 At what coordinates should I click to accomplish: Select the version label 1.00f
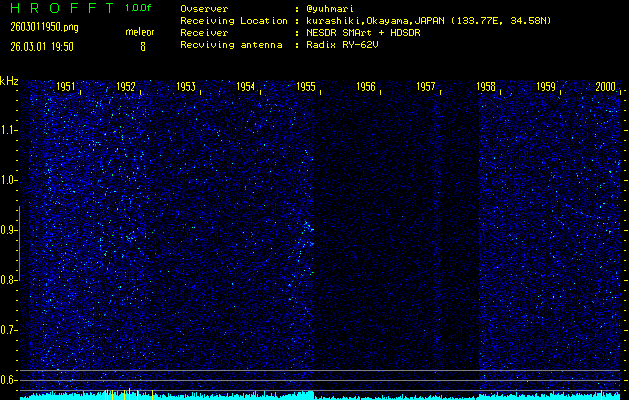[138, 8]
